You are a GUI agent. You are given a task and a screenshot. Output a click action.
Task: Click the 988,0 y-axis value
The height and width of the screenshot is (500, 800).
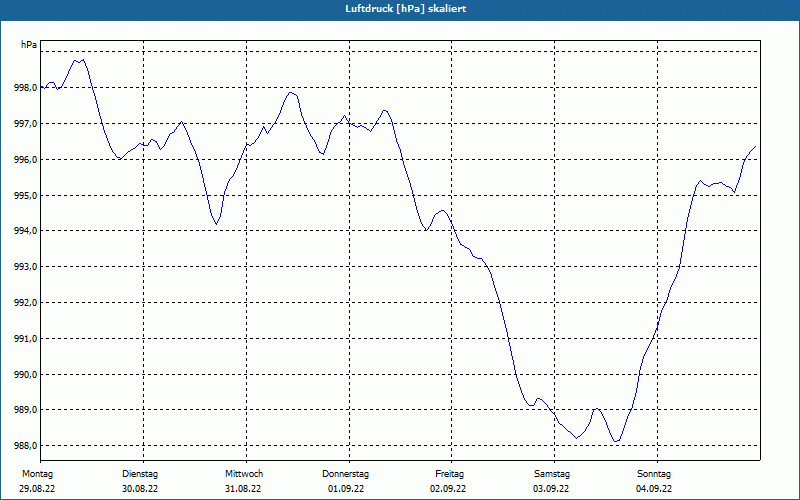pyautogui.click(x=26, y=446)
